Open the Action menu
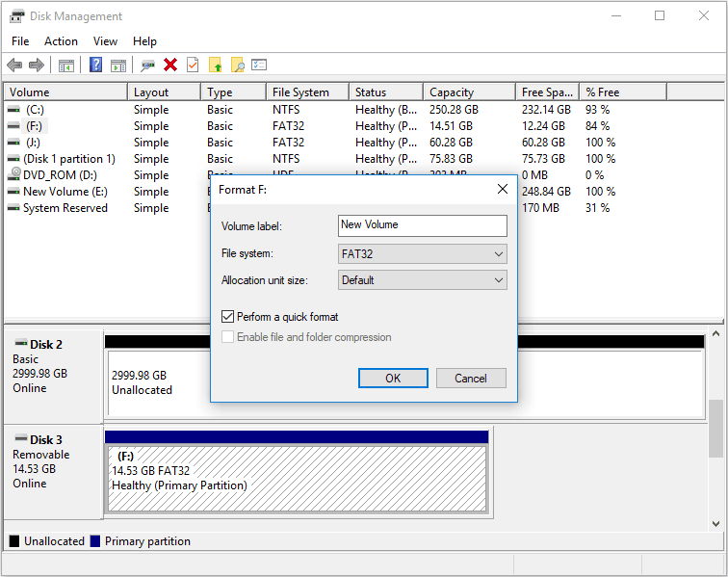 pyautogui.click(x=61, y=41)
